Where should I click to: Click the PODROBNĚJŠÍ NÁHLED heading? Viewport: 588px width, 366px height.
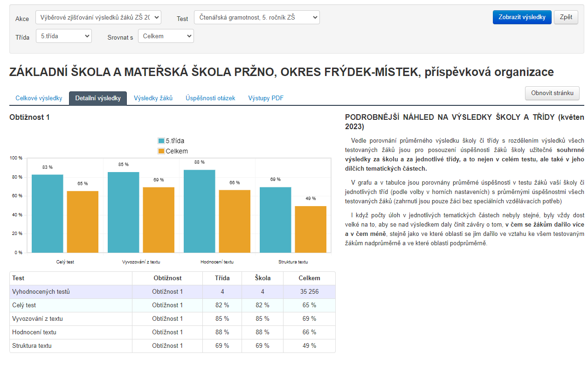(464, 122)
